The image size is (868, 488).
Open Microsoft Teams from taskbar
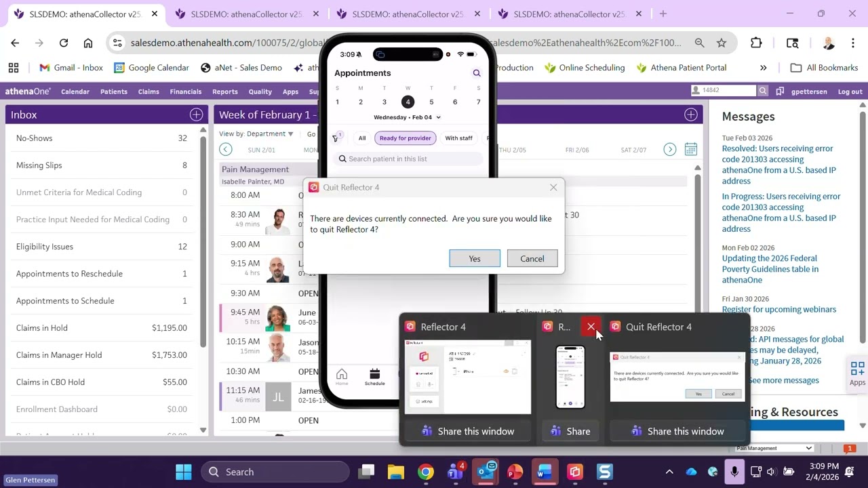[x=455, y=472]
